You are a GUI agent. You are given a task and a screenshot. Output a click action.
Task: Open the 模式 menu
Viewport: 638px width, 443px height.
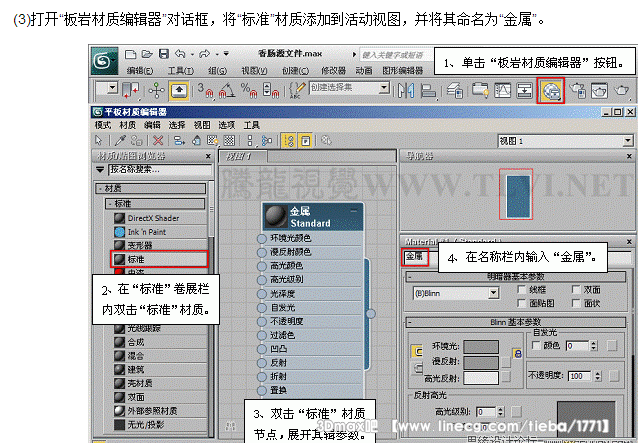103,125
